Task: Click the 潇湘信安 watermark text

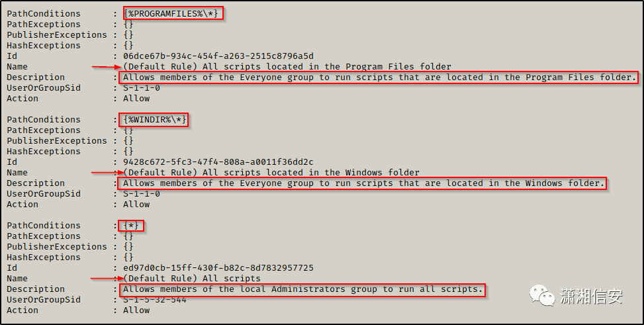Action: point(591,297)
